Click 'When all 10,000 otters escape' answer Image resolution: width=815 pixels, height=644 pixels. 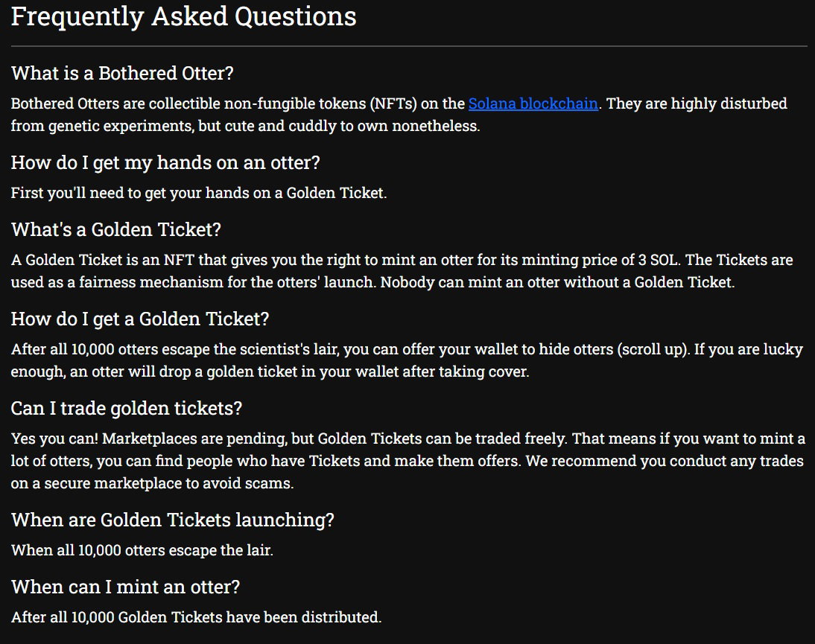tap(142, 550)
